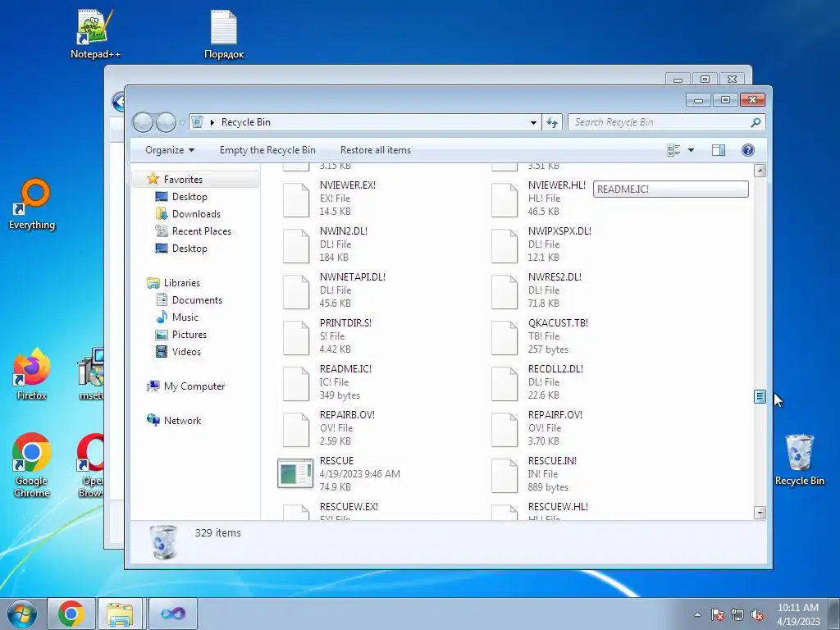Expand the view options dropdown arrow
This screenshot has width=840, height=630.
(691, 151)
